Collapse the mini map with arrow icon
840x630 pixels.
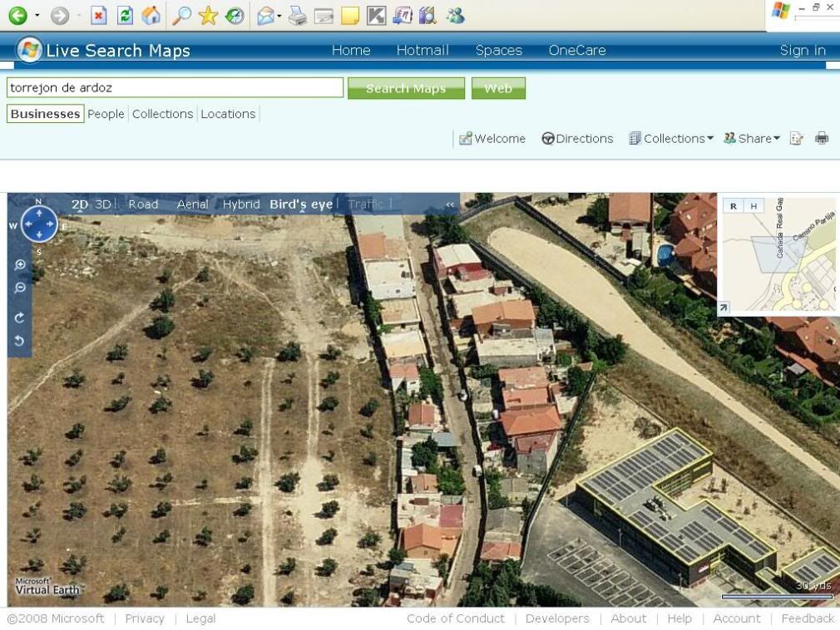point(724,308)
